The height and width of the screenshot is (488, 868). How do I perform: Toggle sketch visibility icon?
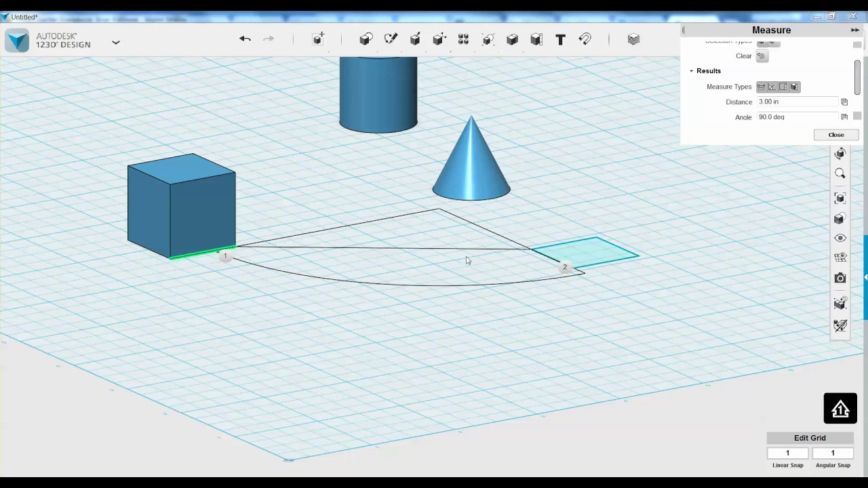tap(840, 325)
